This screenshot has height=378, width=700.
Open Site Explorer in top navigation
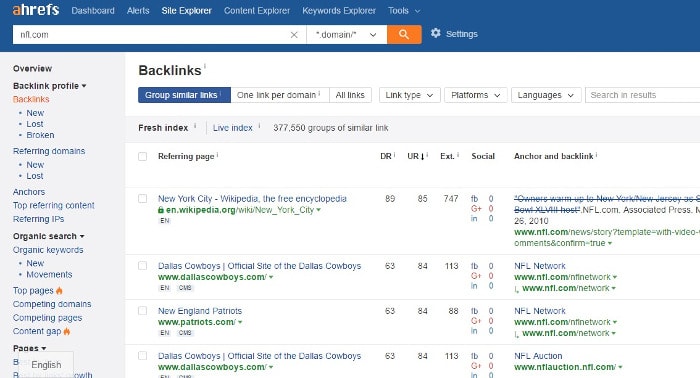click(x=187, y=11)
